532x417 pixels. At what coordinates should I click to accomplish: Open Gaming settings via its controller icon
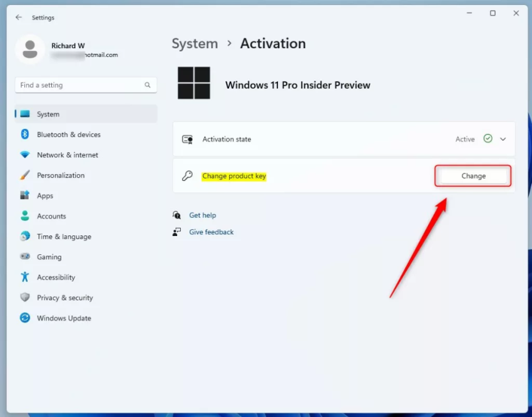coord(23,257)
